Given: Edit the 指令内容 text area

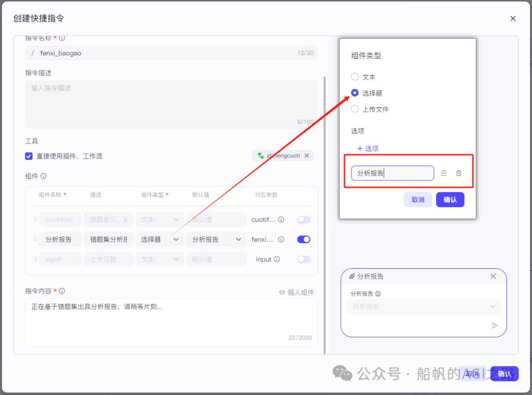Looking at the screenshot, I should coord(171,323).
